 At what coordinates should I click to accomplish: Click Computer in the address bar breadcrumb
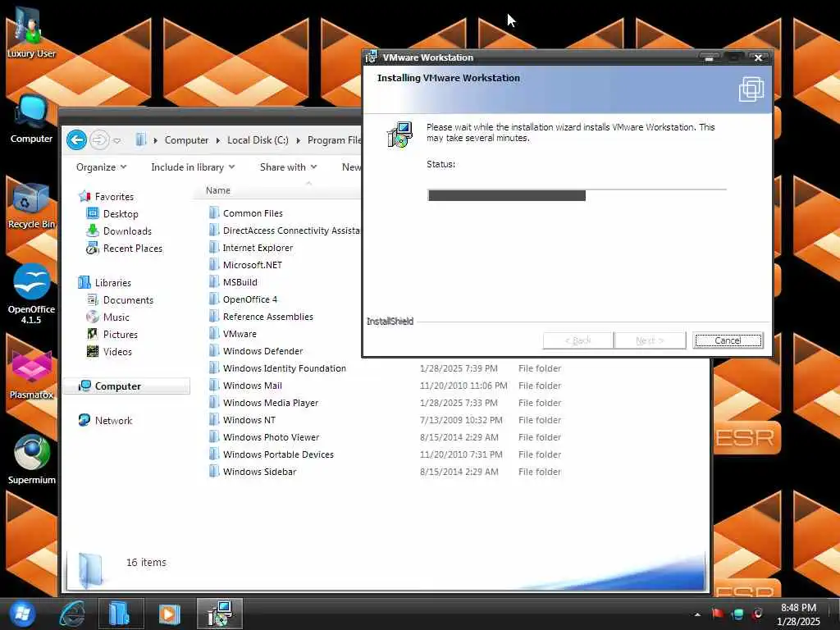point(186,140)
